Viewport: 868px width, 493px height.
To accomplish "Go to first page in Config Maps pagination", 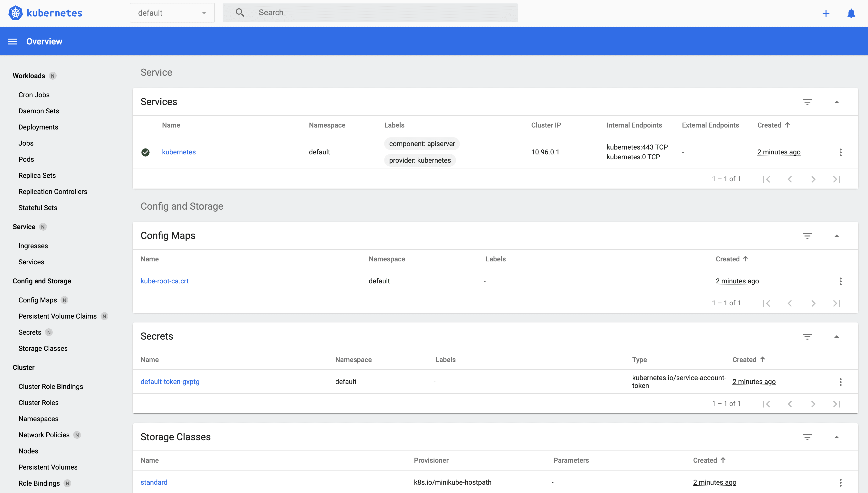I will tap(766, 303).
